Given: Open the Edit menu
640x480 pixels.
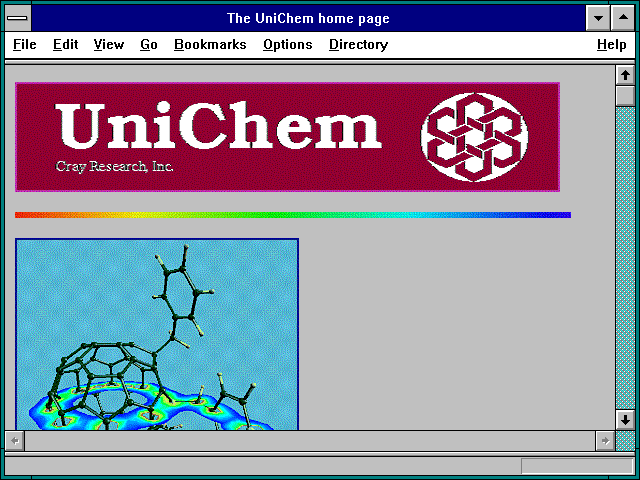Looking at the screenshot, I should coord(65,44).
